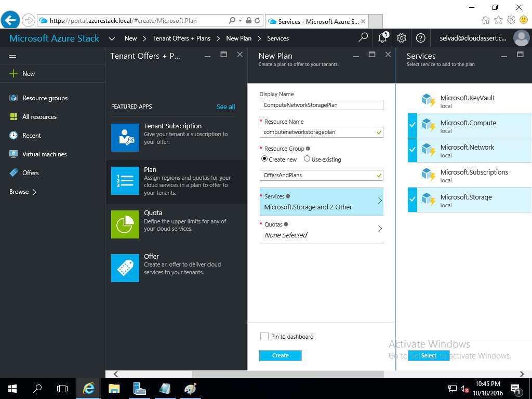Open Task View on the taskbar
This screenshot has height=399, width=532.
pyautogui.click(x=62, y=389)
